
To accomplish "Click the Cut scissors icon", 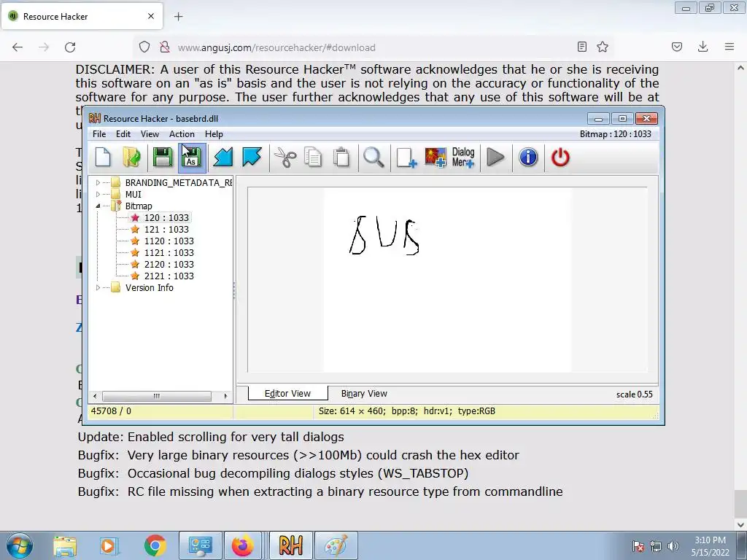I will coord(285,157).
